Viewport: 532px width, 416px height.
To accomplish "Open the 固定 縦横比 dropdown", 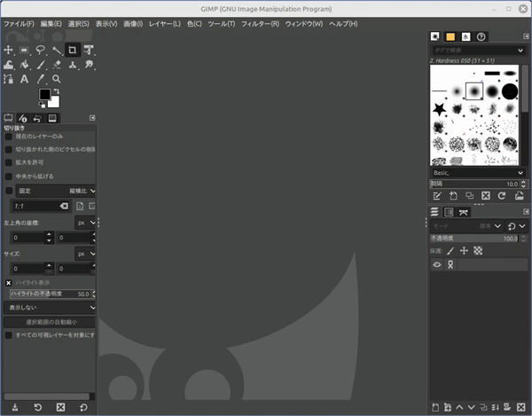I will tap(56, 191).
